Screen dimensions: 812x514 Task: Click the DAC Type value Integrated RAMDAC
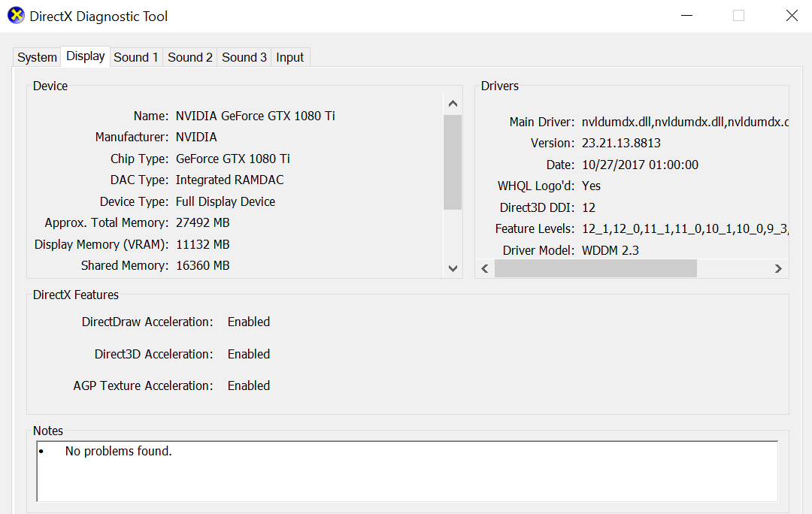pos(229,180)
